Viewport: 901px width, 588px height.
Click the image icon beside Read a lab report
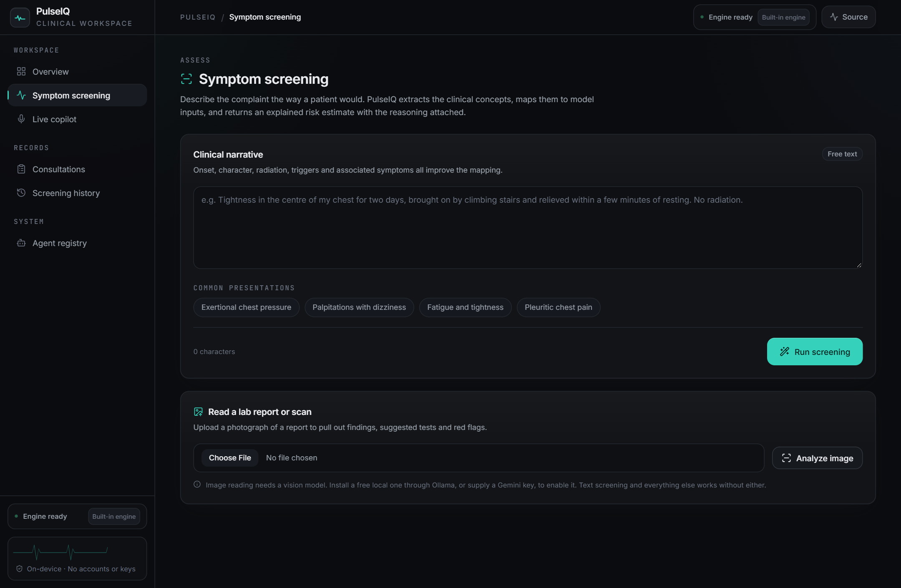[199, 412]
